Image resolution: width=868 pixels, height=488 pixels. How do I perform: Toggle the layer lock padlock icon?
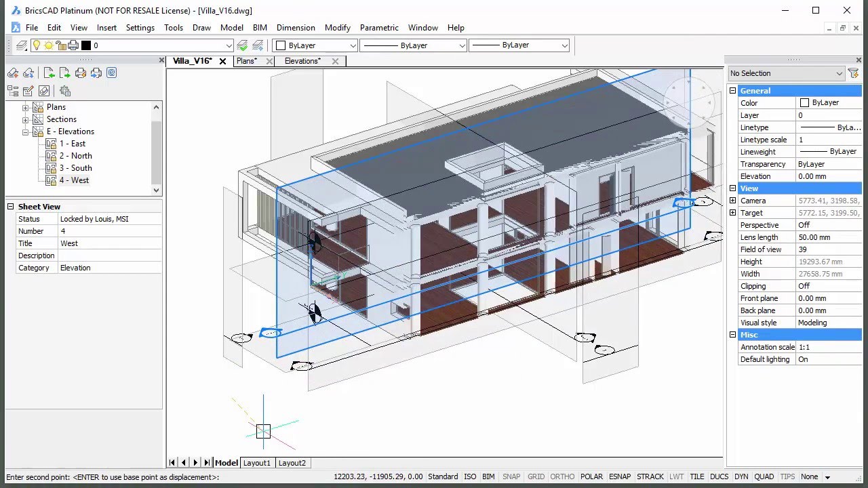[x=61, y=45]
